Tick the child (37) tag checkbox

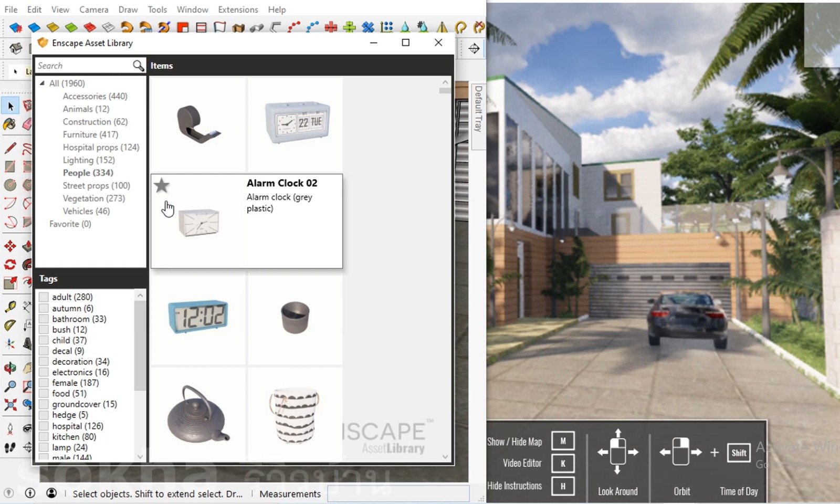point(44,340)
